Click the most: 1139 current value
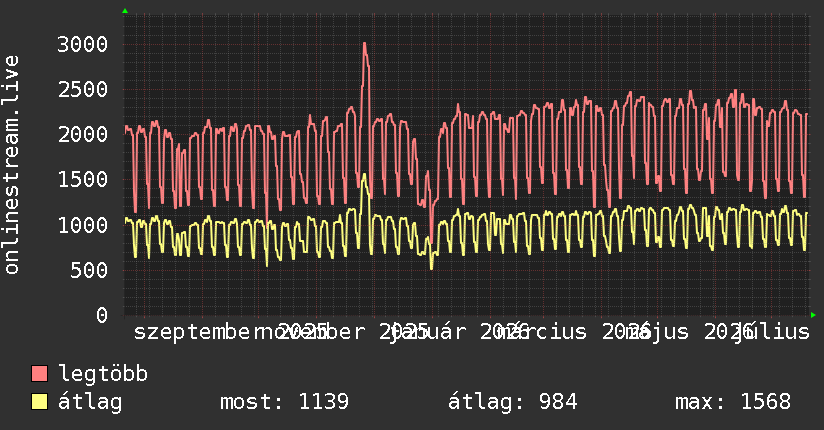The width and height of the screenshot is (824, 430). tap(284, 402)
